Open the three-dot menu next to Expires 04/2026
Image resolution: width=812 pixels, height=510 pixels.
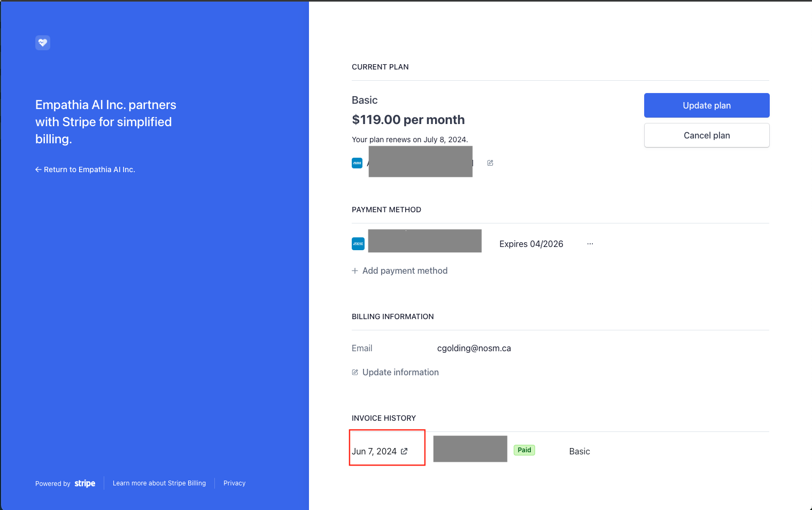click(590, 244)
